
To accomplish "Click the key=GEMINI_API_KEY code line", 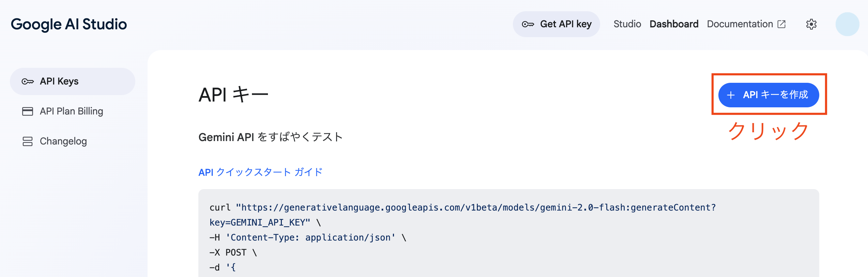I will point(265,222).
